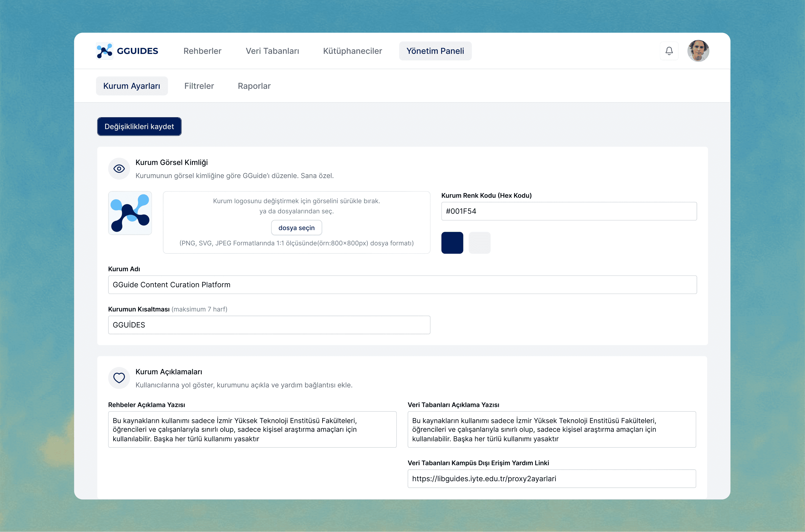
Task: Select the Kurum Ayarları tab
Action: pos(132,86)
